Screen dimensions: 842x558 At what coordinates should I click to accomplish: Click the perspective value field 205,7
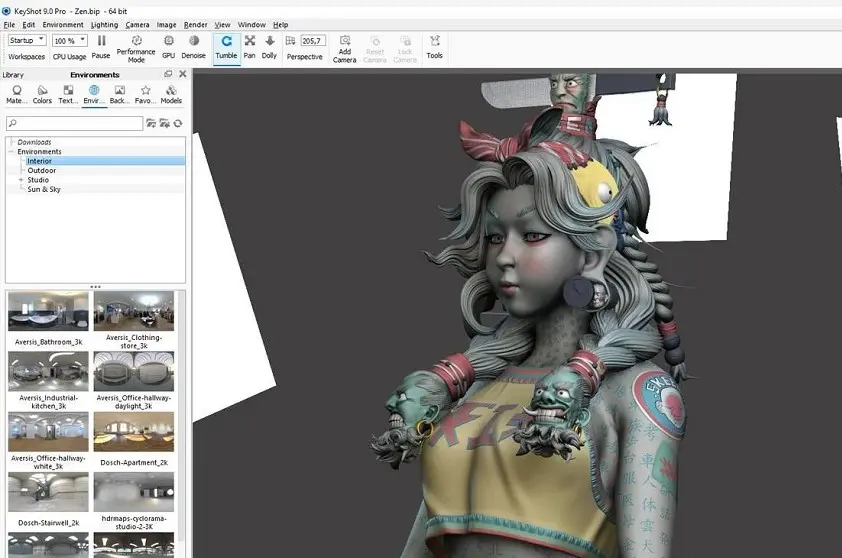click(313, 41)
